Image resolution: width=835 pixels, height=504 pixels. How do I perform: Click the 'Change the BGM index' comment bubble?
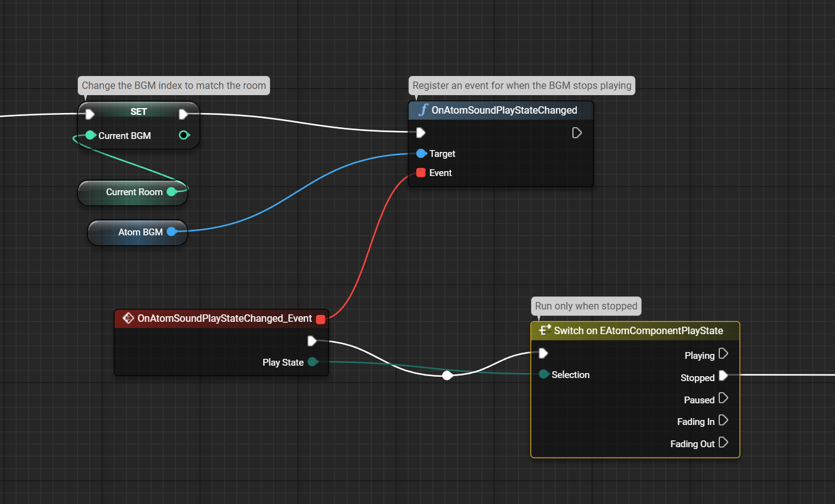[x=174, y=85]
